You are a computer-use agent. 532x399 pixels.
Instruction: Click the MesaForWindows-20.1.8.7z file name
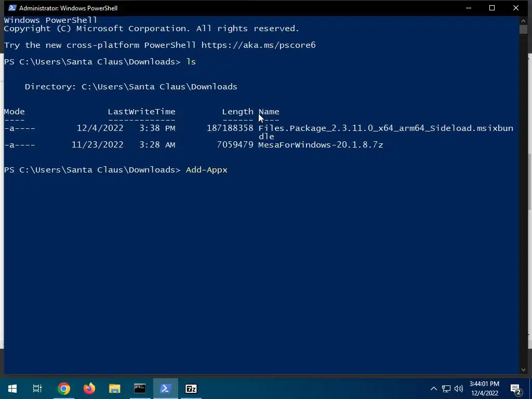click(x=321, y=145)
